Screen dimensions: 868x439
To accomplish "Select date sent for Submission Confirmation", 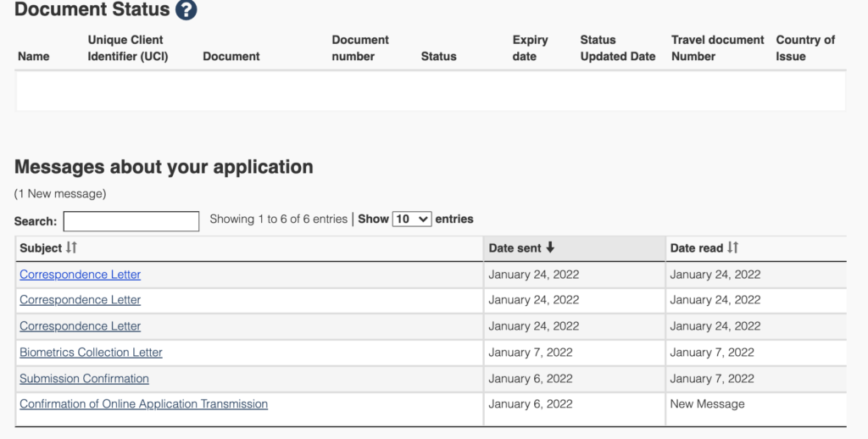I will 531,379.
